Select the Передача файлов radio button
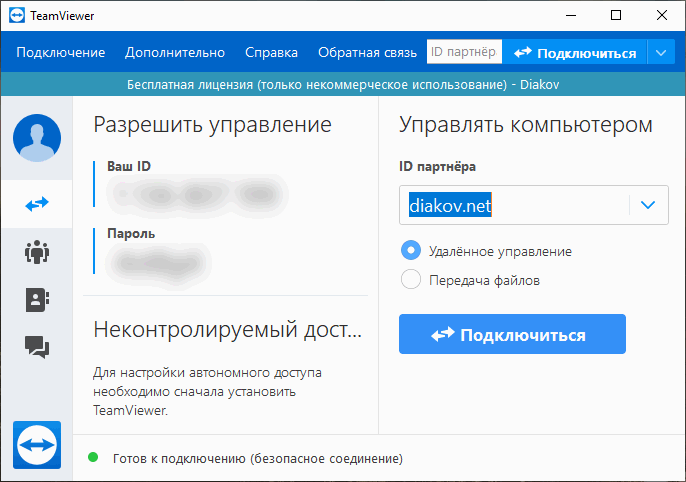Image resolution: width=686 pixels, height=482 pixels. (411, 279)
